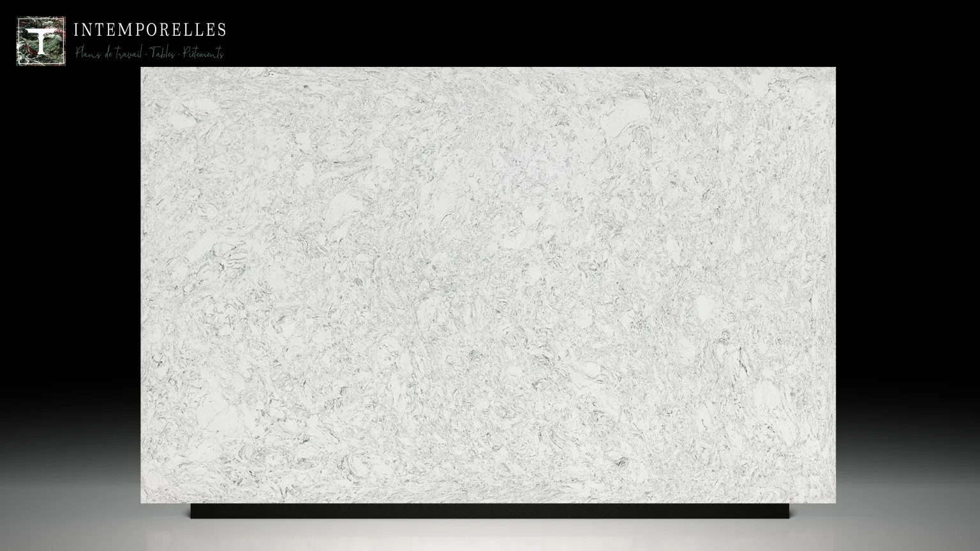Viewport: 980px width, 551px height.
Task: Click the 'Piètements' word in tagline
Action: coord(203,53)
